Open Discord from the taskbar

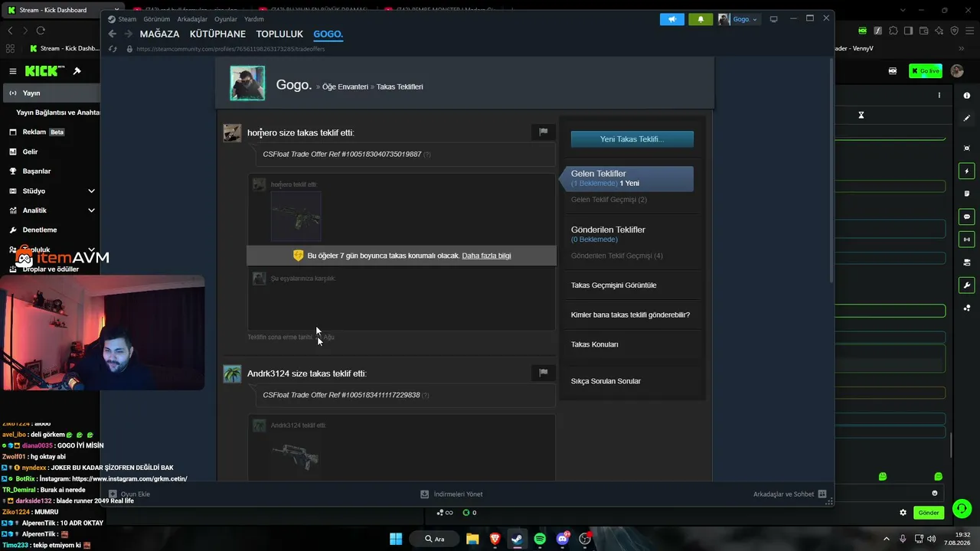[x=563, y=539]
